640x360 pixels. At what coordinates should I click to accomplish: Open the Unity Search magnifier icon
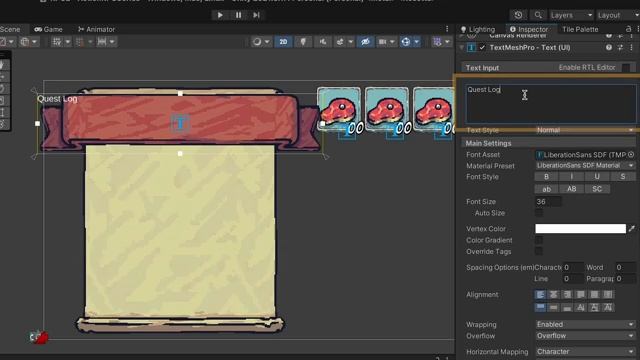pos(538,15)
